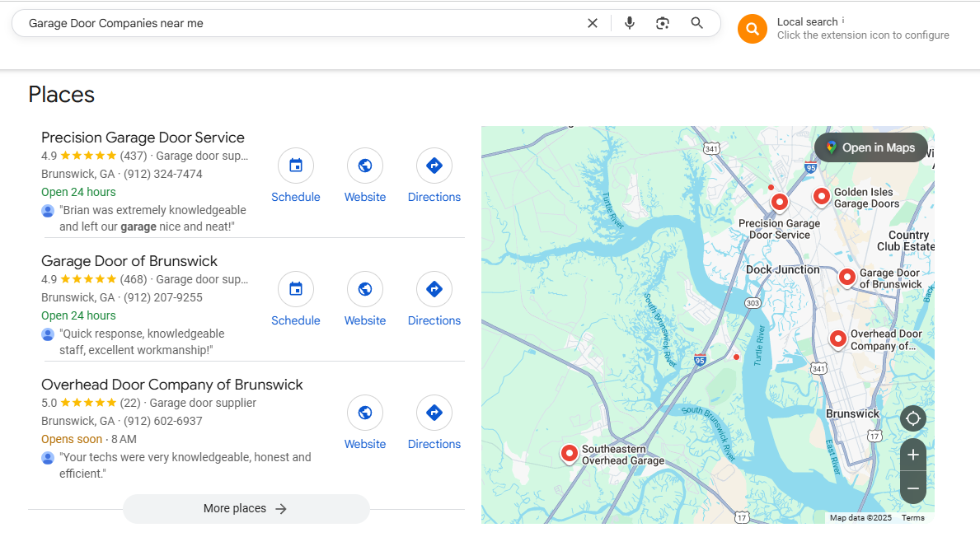The image size is (980, 537).
Task: Expand More places results
Action: tap(246, 509)
